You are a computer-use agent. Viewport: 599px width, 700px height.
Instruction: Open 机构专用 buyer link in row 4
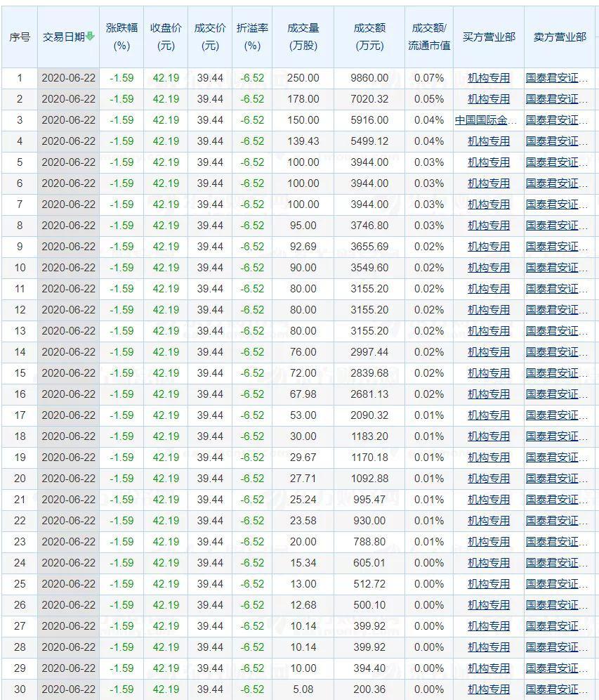pyautogui.click(x=489, y=141)
